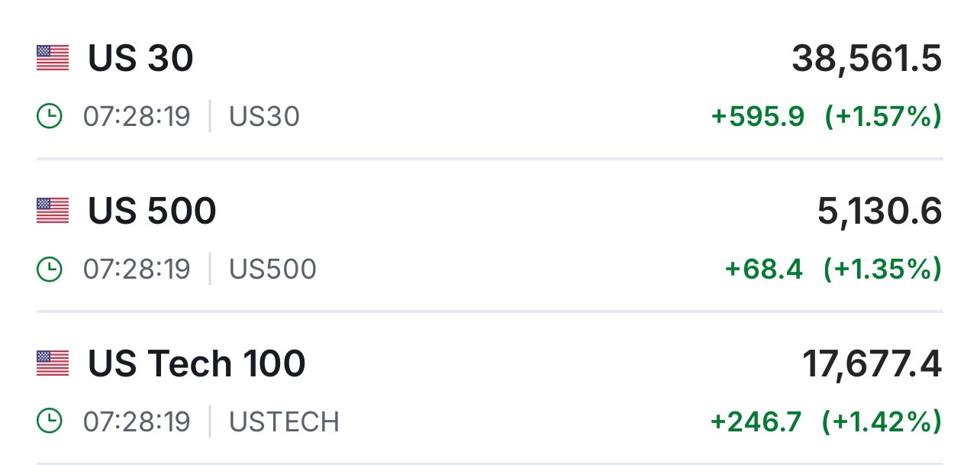This screenshot has height=465, width=980.
Task: Click the +246.7 (+1.42%) change value
Action: coord(825,422)
